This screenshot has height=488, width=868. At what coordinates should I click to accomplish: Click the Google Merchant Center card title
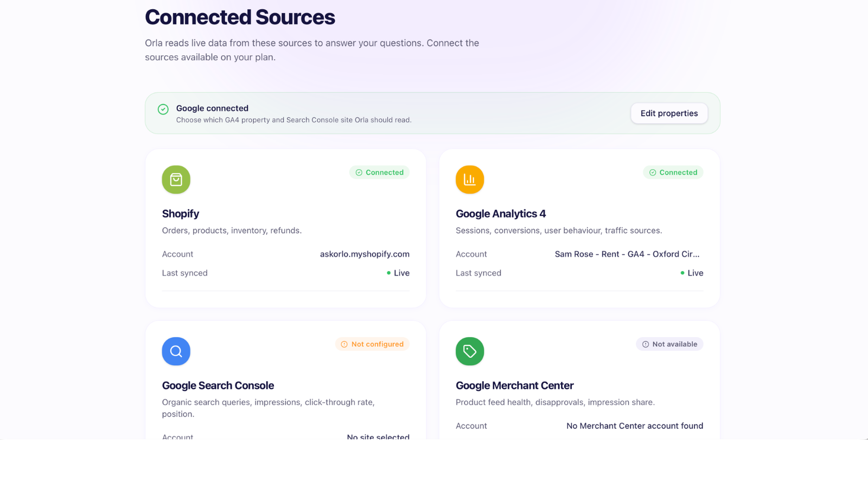click(x=515, y=386)
